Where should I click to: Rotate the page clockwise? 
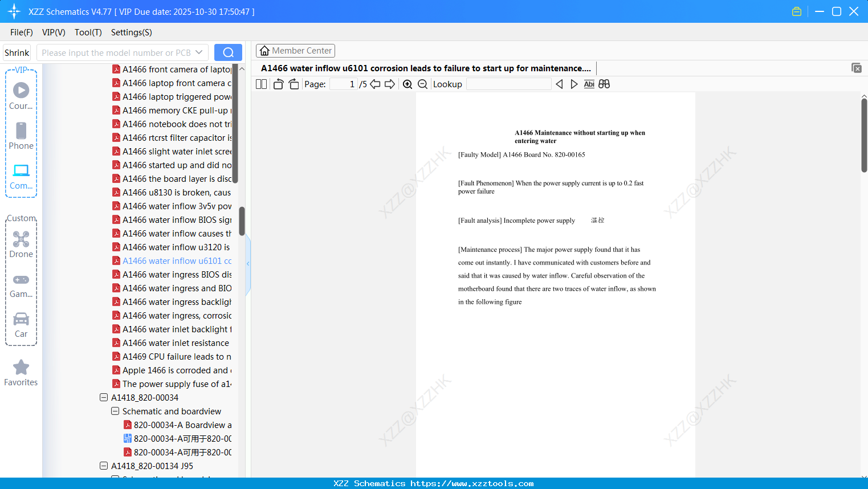tap(294, 84)
